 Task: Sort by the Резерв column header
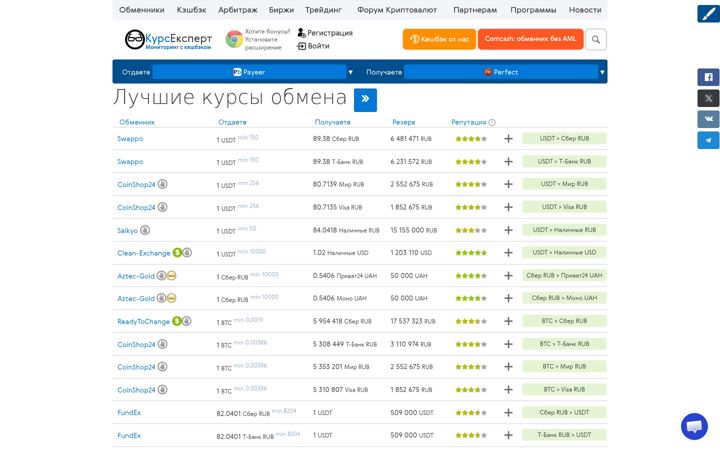[404, 123]
